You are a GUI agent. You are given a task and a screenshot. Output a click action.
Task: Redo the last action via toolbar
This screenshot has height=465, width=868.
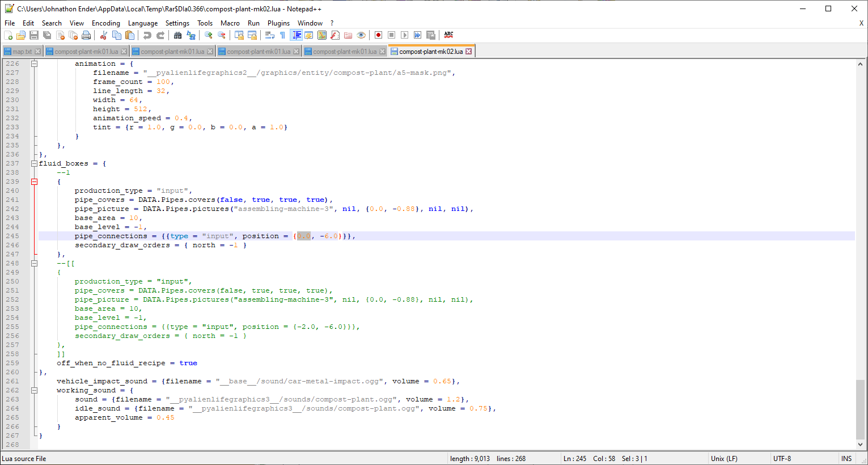coord(160,35)
